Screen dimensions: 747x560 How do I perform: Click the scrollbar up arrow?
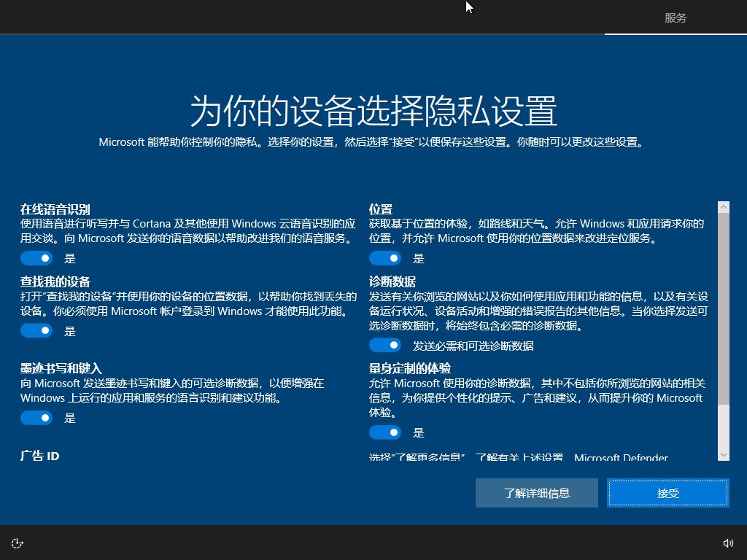pyautogui.click(x=723, y=206)
